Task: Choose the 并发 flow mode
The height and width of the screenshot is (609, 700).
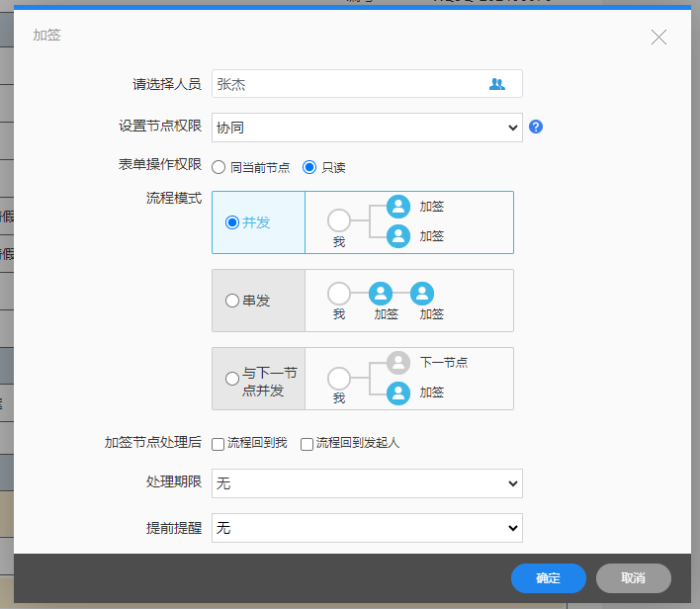Action: [232, 222]
